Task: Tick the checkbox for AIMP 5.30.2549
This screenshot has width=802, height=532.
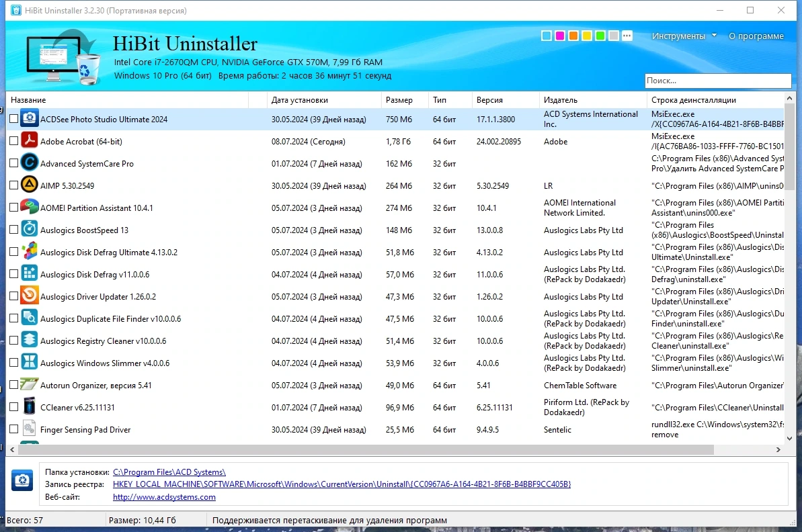Action: [14, 185]
